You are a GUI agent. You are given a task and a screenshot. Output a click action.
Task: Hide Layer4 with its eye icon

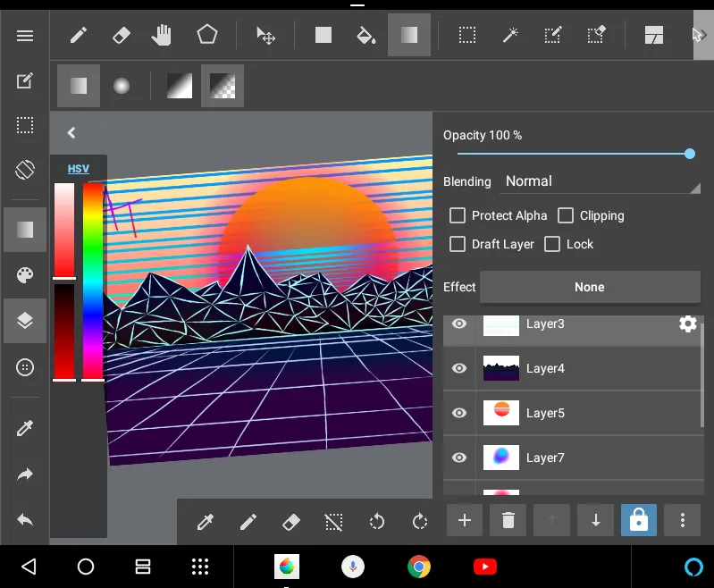click(x=459, y=368)
